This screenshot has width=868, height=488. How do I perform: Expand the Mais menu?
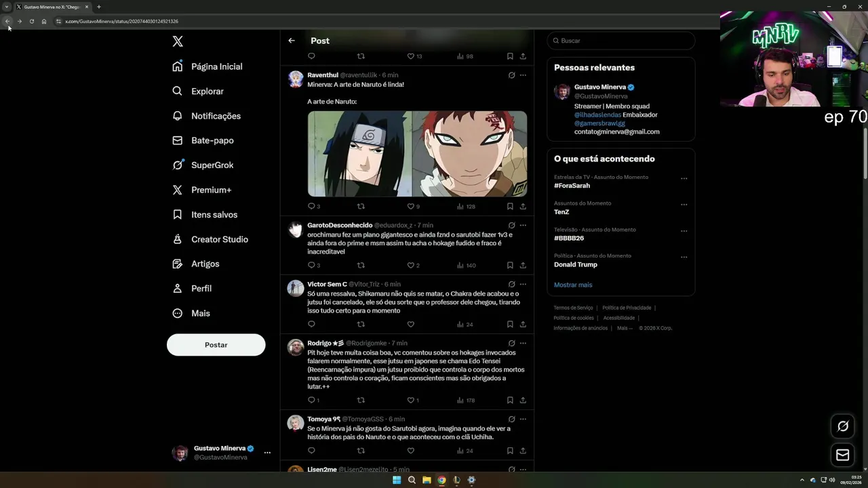click(x=191, y=313)
